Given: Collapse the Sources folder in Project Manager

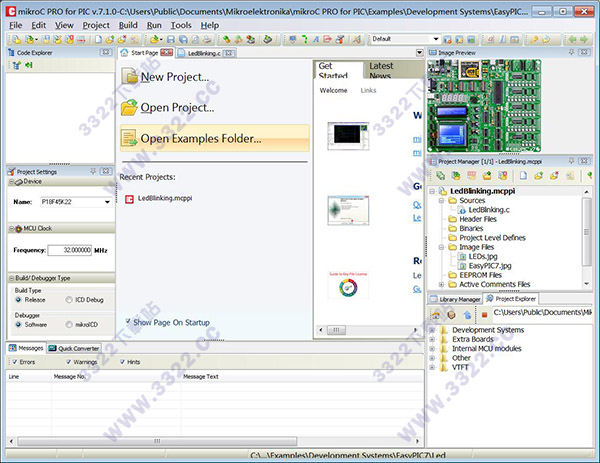Looking at the screenshot, I should [x=441, y=201].
